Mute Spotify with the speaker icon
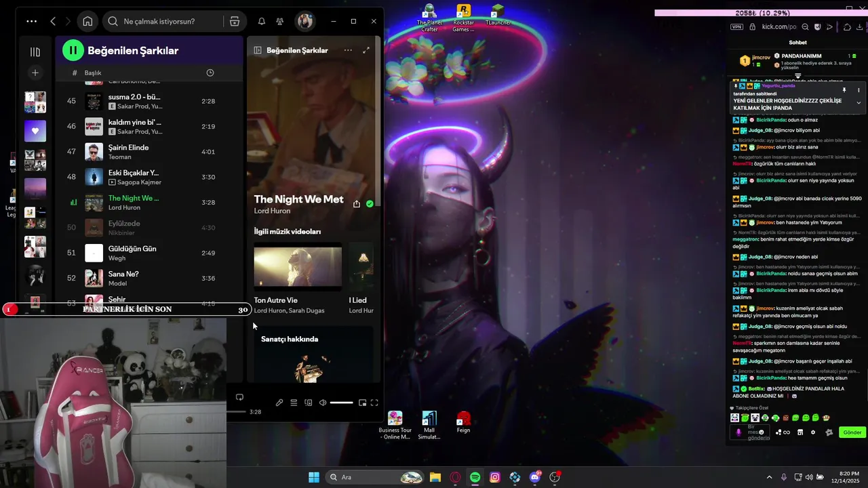This screenshot has width=868, height=488. point(323,403)
